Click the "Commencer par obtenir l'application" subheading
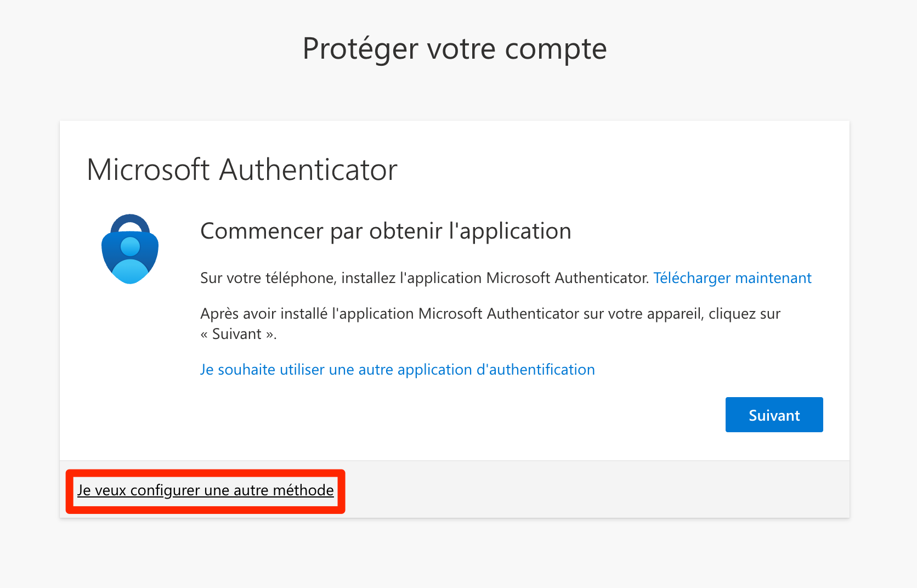The height and width of the screenshot is (588, 917). coord(386,231)
